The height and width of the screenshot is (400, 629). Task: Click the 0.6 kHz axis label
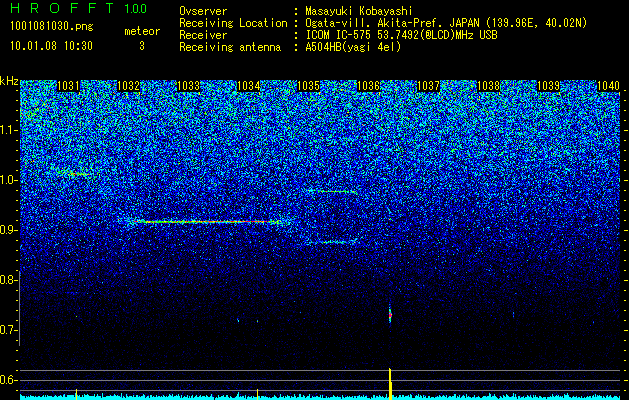point(8,380)
